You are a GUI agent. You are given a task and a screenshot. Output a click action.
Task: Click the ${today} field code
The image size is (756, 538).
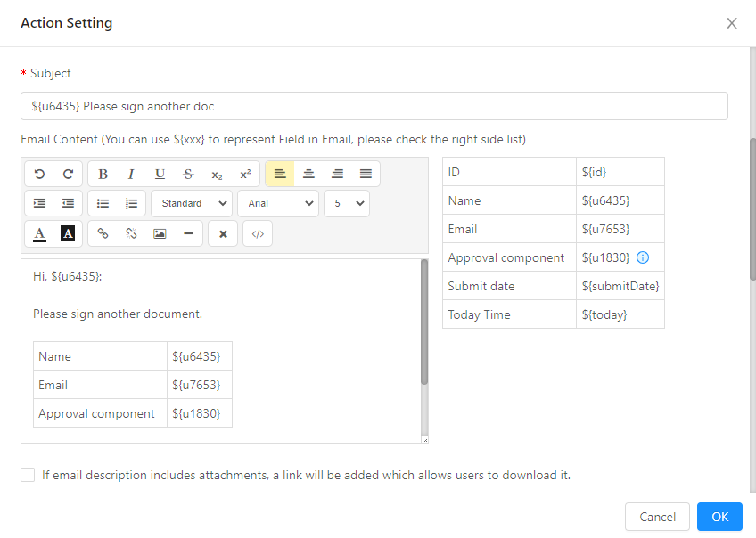coord(604,314)
